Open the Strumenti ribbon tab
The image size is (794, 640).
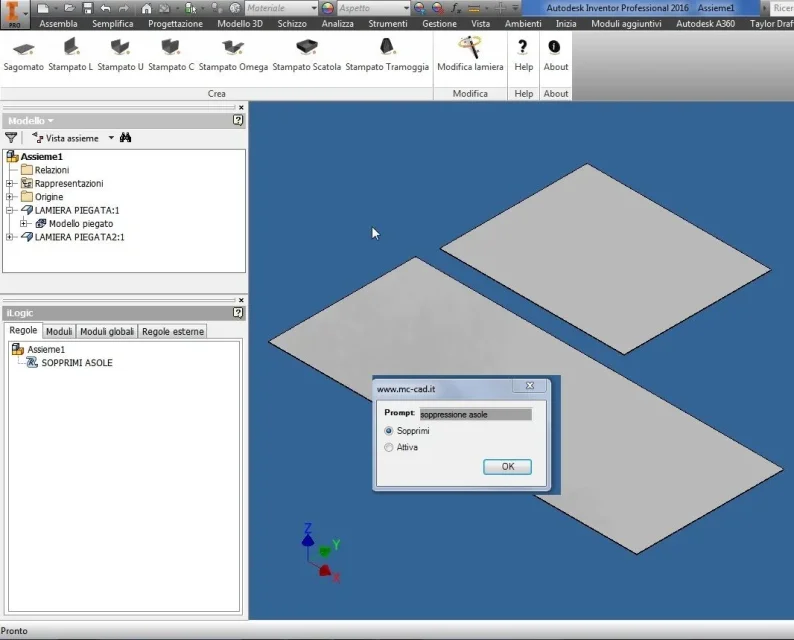[x=388, y=24]
